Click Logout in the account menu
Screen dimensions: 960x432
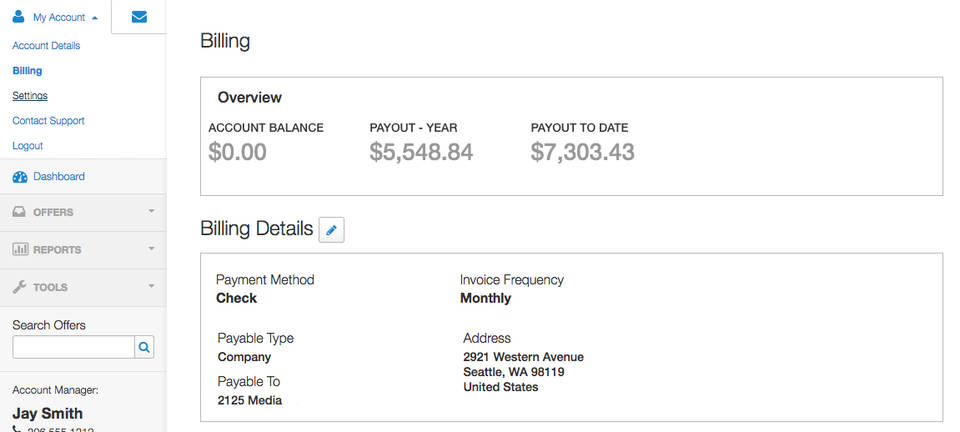click(x=27, y=146)
